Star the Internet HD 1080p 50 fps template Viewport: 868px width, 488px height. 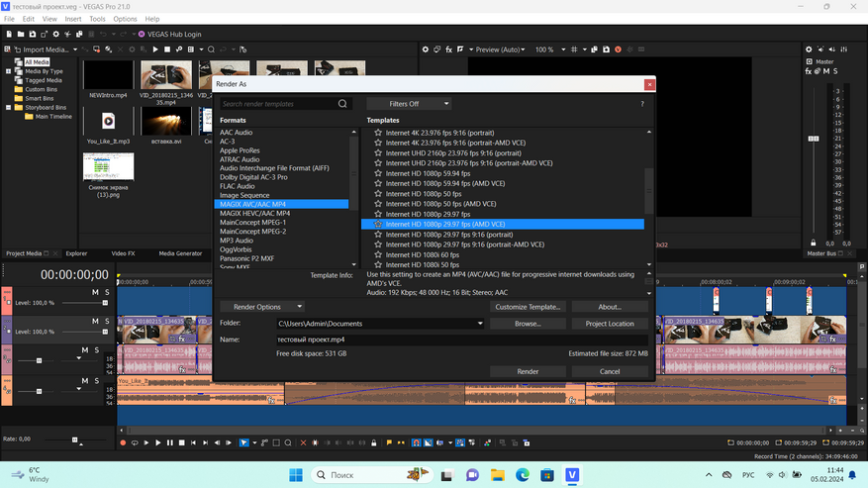point(378,194)
